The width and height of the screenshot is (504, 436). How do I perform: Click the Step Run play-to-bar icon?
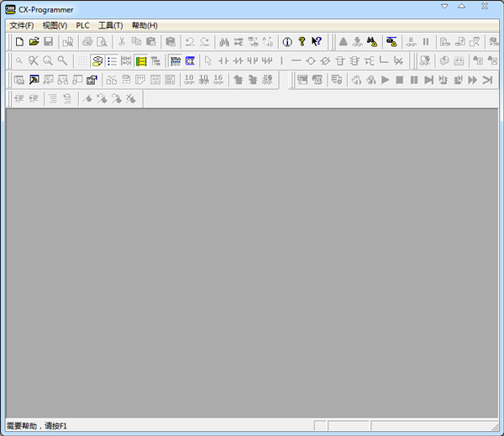[428, 80]
